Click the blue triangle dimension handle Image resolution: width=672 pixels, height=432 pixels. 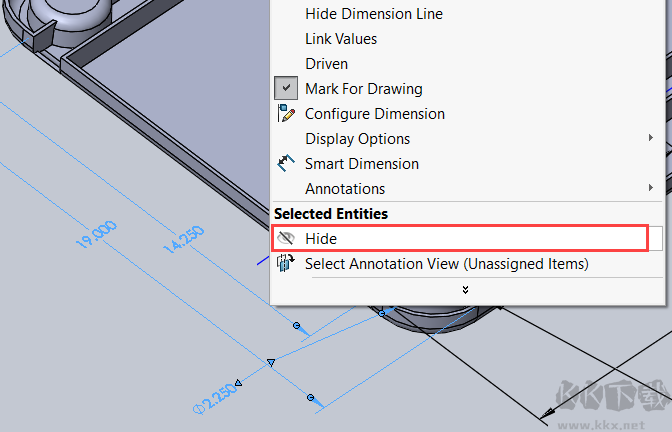point(270,362)
